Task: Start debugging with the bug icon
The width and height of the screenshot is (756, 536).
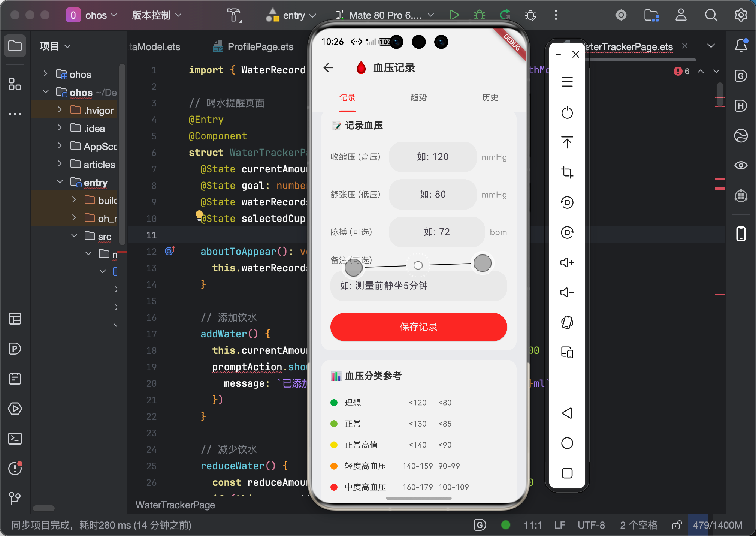Action: (480, 15)
